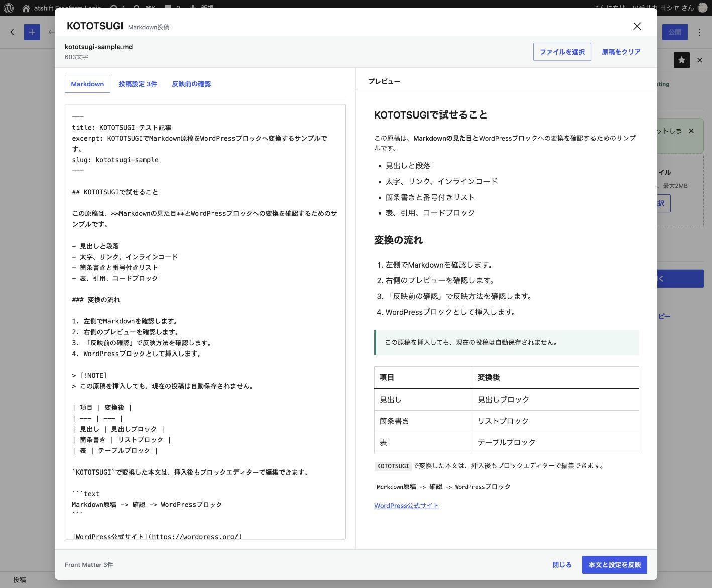Screen dimensions: 712x588
Task: Click preview bullet 太字、リンク、インラインコード
Action: (x=441, y=181)
